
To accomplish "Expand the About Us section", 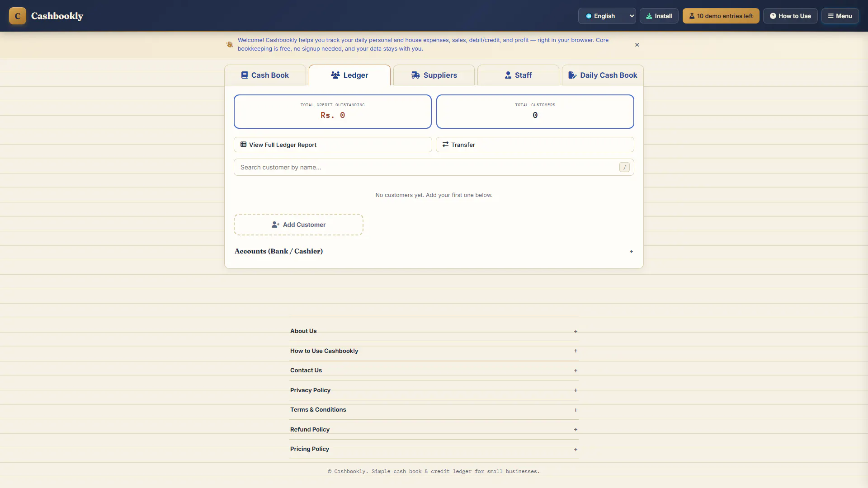I will [x=434, y=331].
